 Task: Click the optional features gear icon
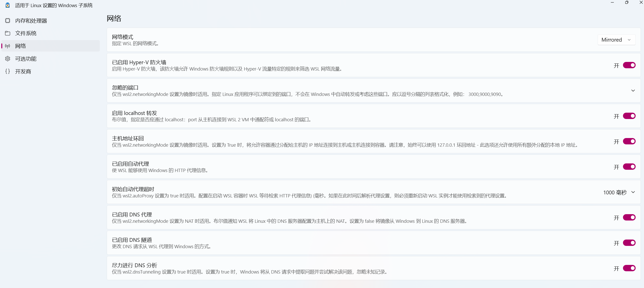tap(8, 59)
